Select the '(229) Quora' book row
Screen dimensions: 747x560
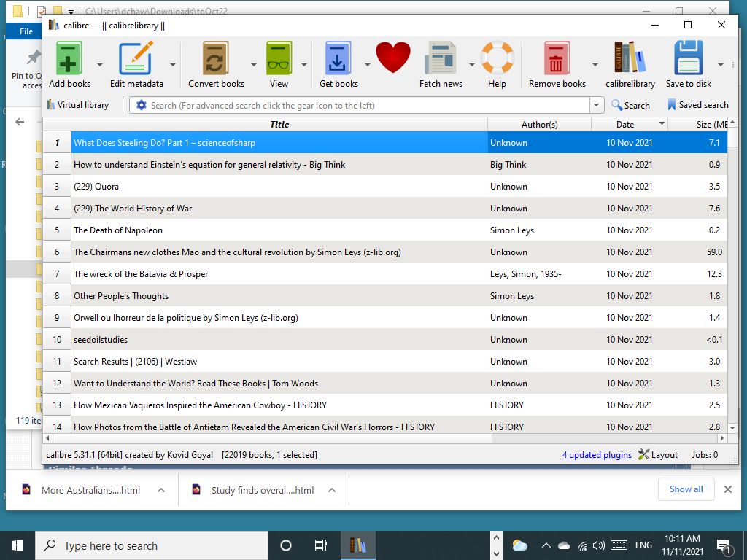(x=399, y=186)
